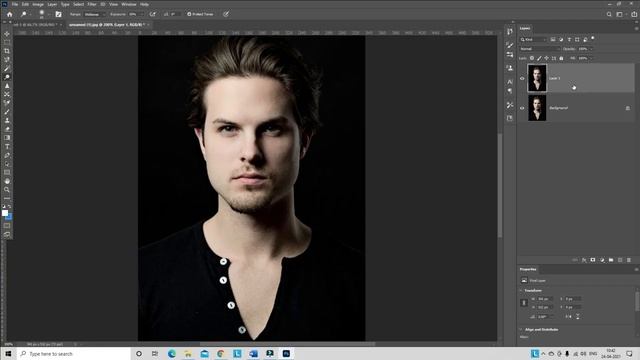Viewport: 640px width, 360px height.
Task: Add a layer style fx icon
Action: point(584,260)
